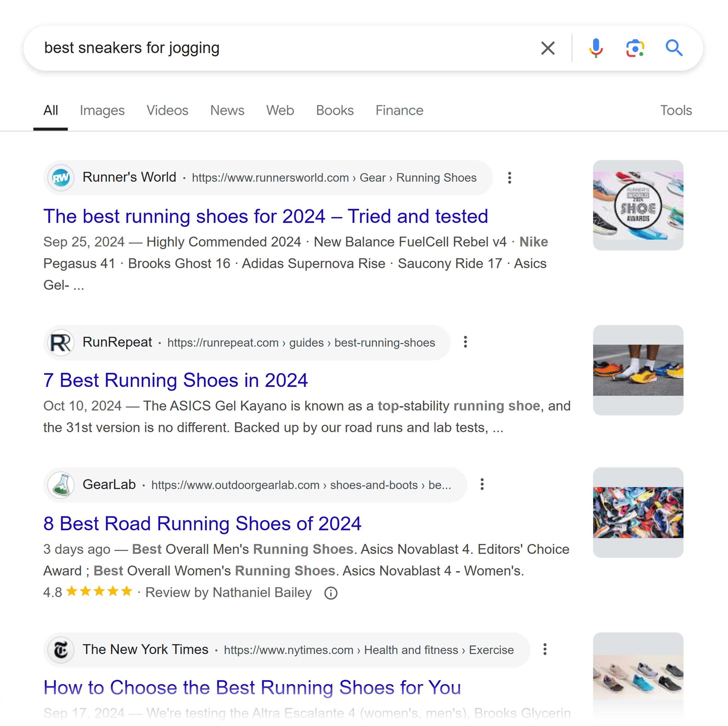
Task: Click Runner's World best running shoes link
Action: tap(265, 215)
